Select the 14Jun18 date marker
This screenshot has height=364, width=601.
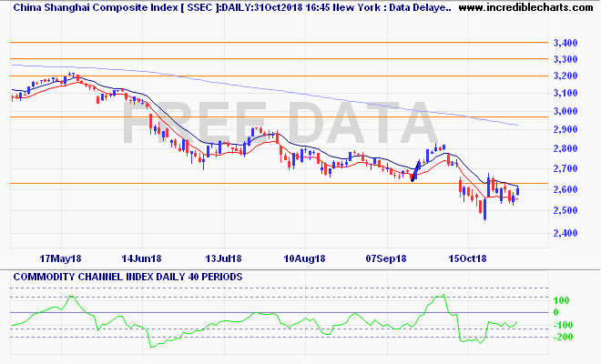143,258
